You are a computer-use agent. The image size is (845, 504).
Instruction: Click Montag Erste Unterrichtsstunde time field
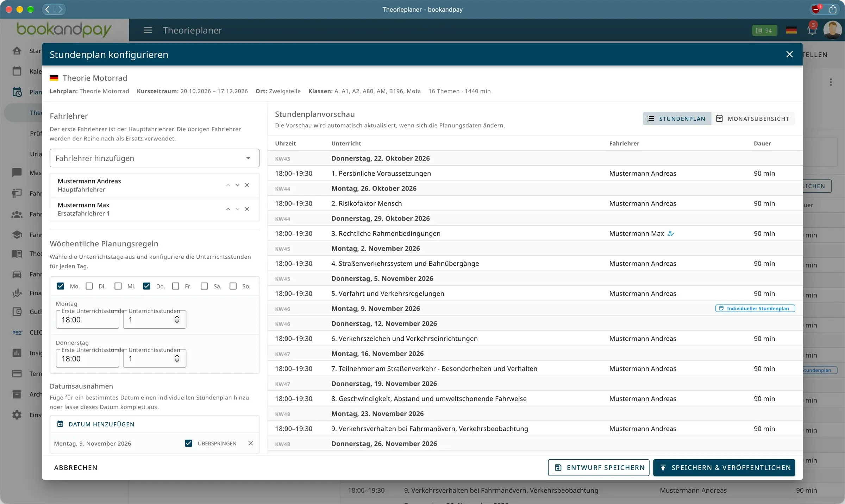pyautogui.click(x=87, y=319)
